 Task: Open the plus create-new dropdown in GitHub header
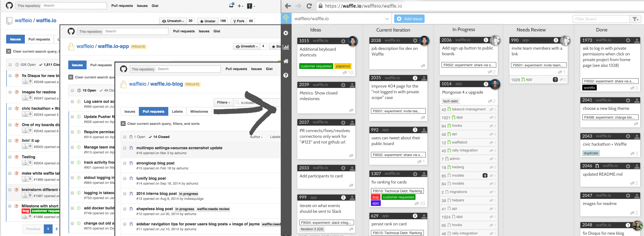pyautogui.click(x=240, y=6)
